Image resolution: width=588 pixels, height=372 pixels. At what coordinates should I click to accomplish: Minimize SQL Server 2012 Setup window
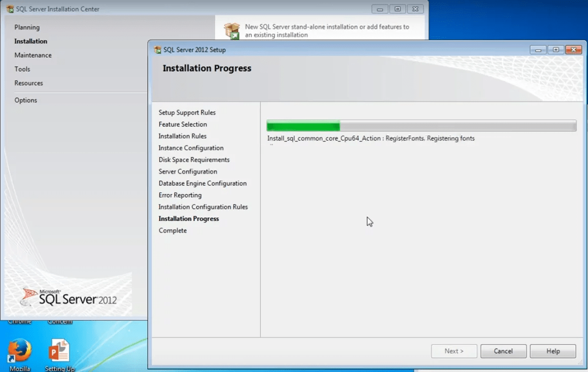pyautogui.click(x=538, y=50)
